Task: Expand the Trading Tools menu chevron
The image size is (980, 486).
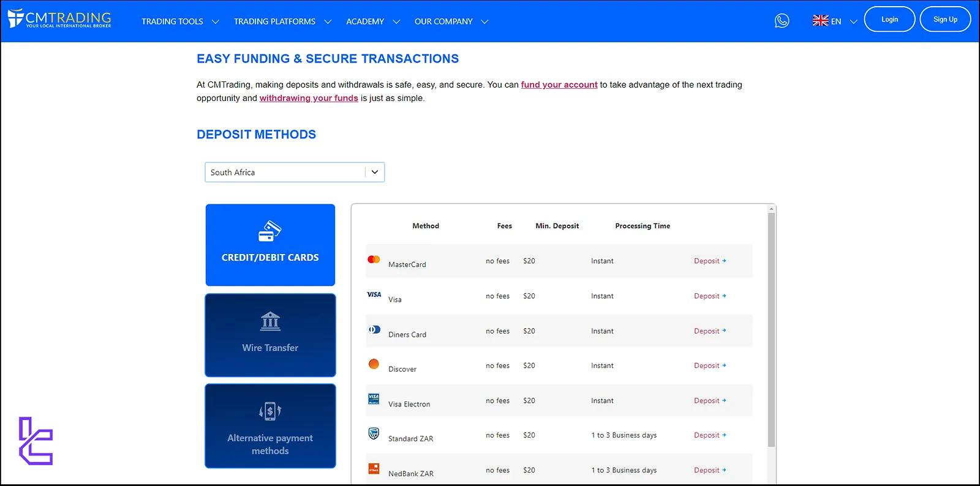Action: point(215,21)
